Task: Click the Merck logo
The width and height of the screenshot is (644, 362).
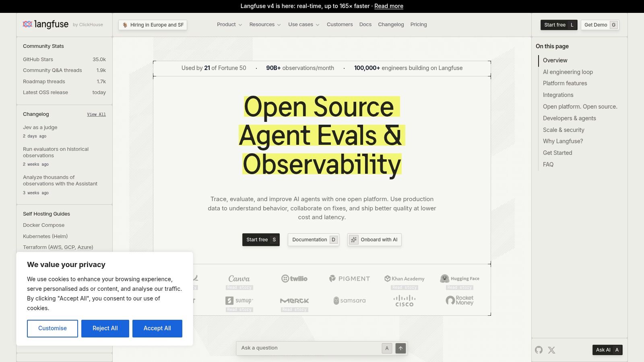Action: point(294,300)
